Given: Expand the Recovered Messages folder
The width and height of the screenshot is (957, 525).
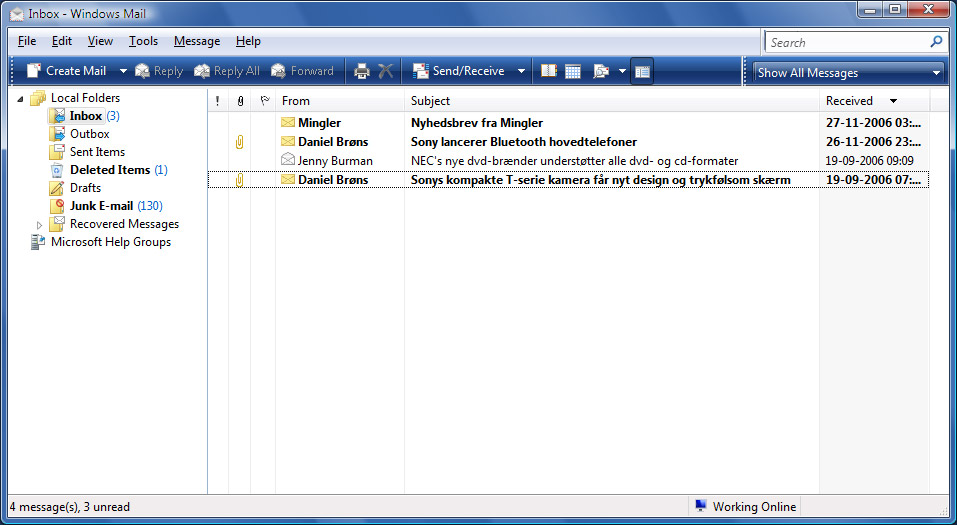Looking at the screenshot, I should click(x=40, y=225).
